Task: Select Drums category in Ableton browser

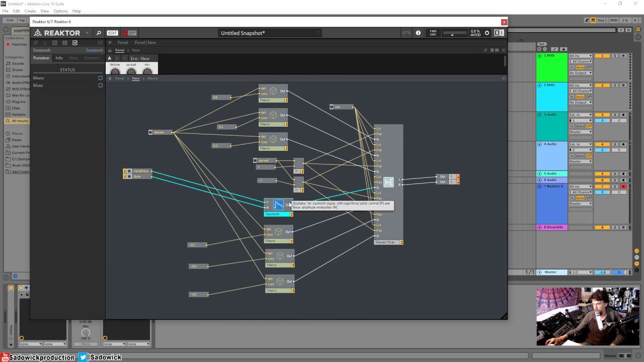Action: (17, 70)
